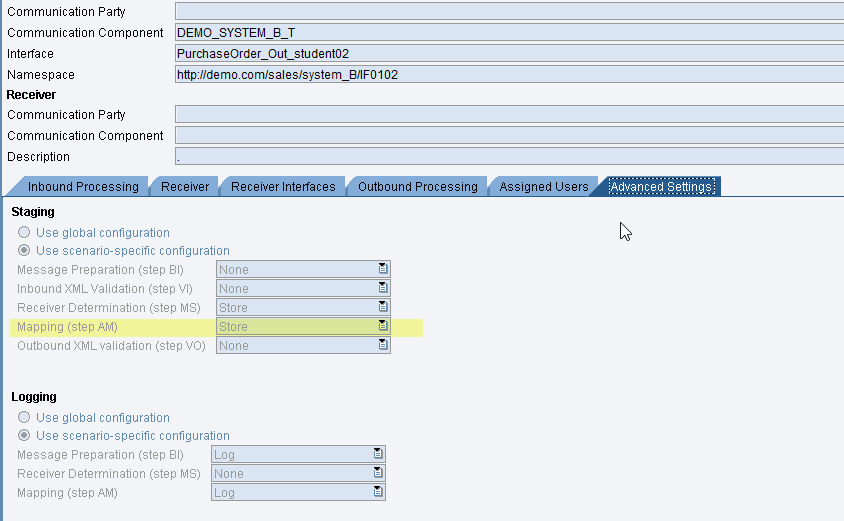The width and height of the screenshot is (844, 521).
Task: Open the Outbound Processing tab
Action: (x=417, y=187)
